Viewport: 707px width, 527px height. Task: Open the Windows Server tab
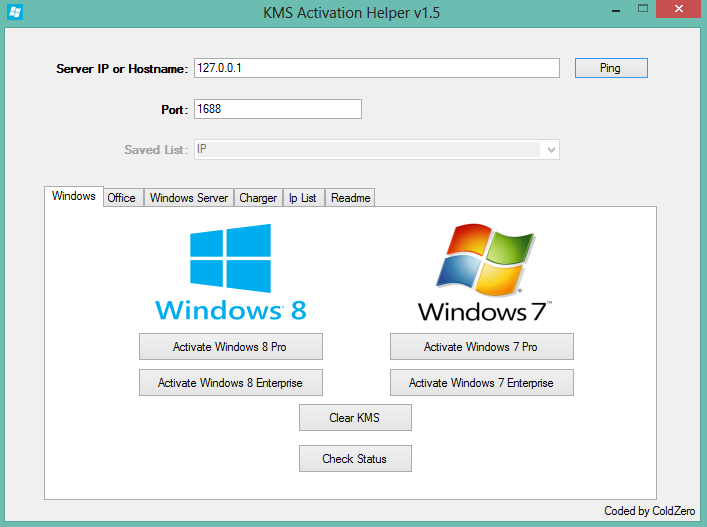click(x=188, y=198)
